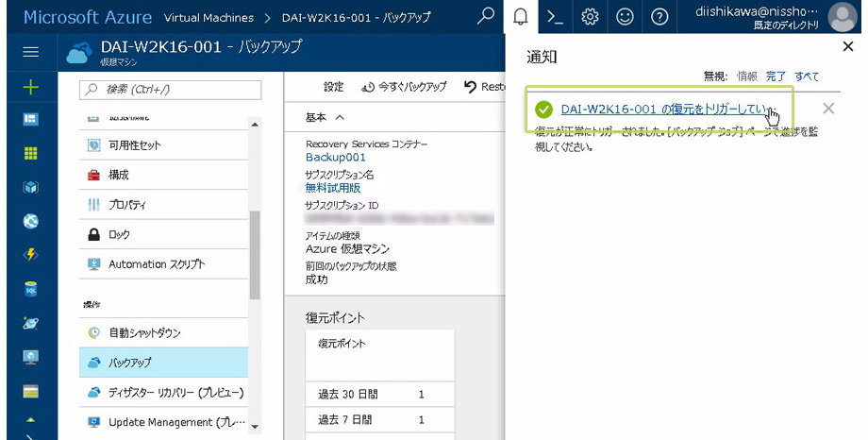This screenshot has width=868, height=440.
Task: Open Storage accounts icon in sidebar
Action: pos(31,391)
